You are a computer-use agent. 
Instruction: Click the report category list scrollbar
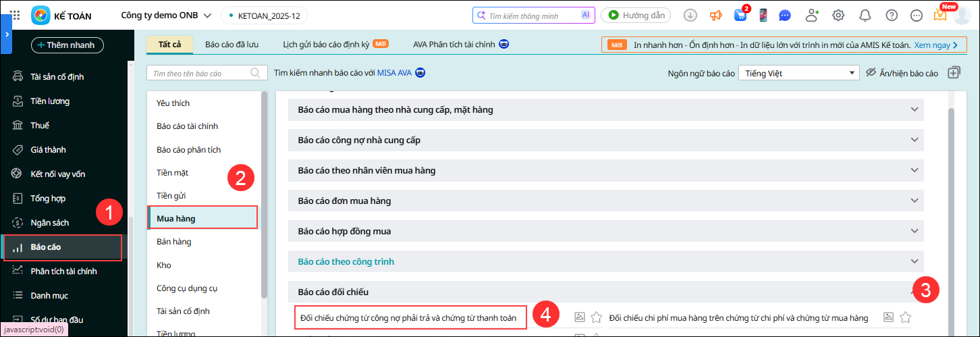264,196
